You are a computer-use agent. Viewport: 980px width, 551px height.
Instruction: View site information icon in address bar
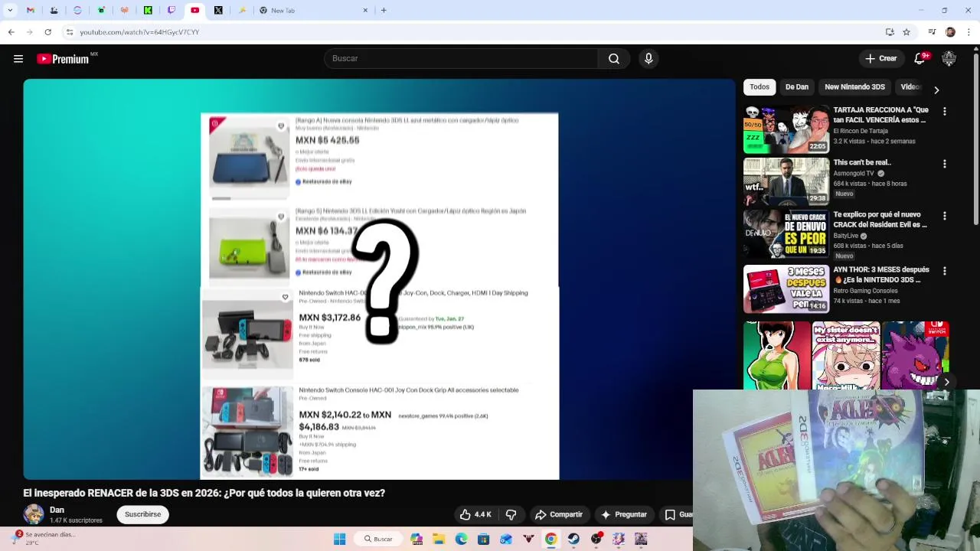(x=70, y=32)
